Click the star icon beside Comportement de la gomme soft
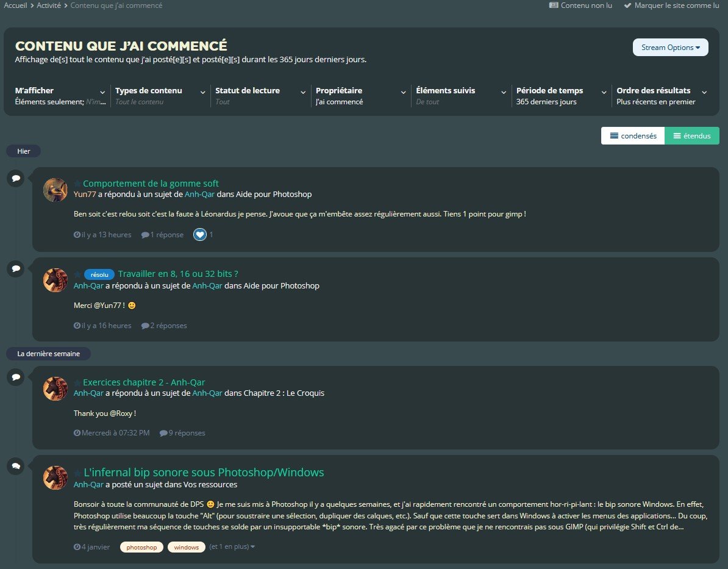Viewport: 728px width, 569px height. click(x=77, y=184)
